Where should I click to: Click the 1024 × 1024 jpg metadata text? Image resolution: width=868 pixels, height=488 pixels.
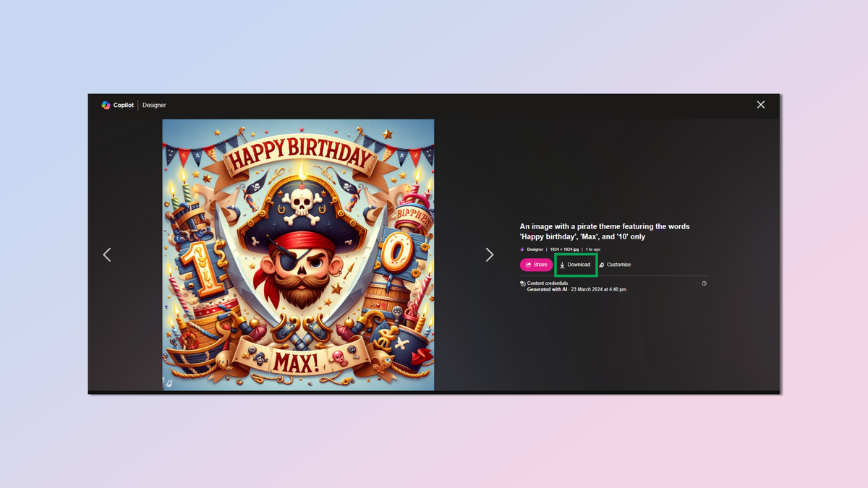click(x=564, y=249)
